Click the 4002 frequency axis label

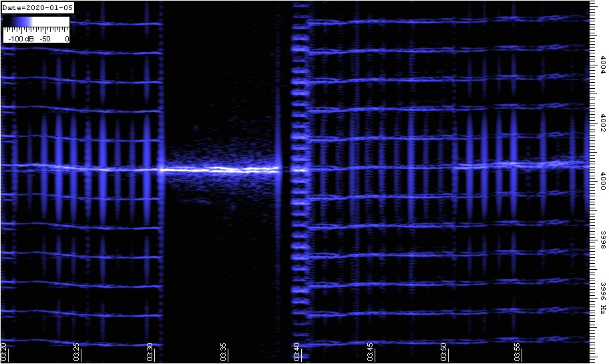click(x=603, y=123)
